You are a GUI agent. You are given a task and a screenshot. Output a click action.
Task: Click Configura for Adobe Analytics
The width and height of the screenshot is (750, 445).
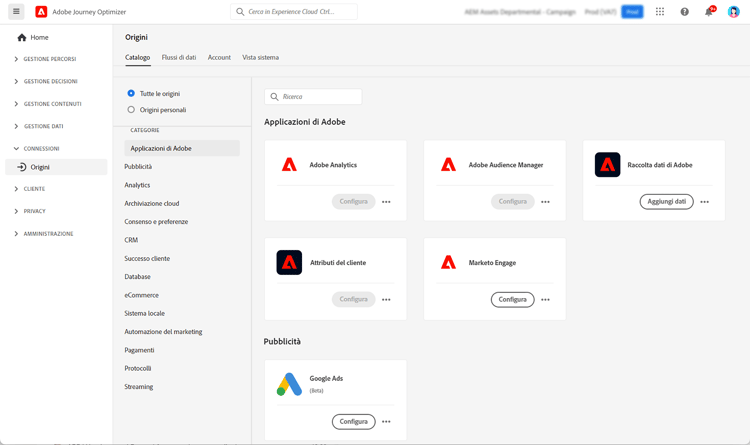[x=353, y=201]
